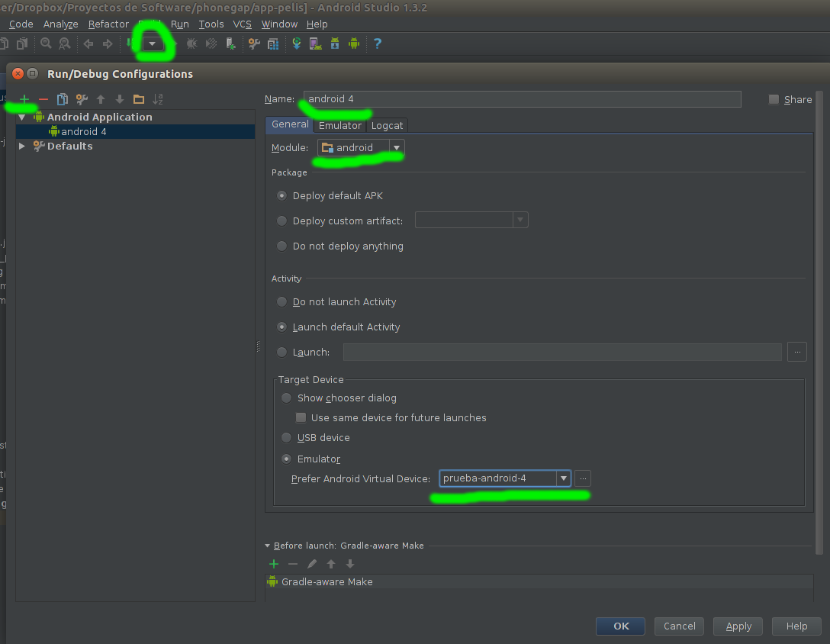This screenshot has width=830, height=644.
Task: Click into the Name text field
Action: (522, 99)
